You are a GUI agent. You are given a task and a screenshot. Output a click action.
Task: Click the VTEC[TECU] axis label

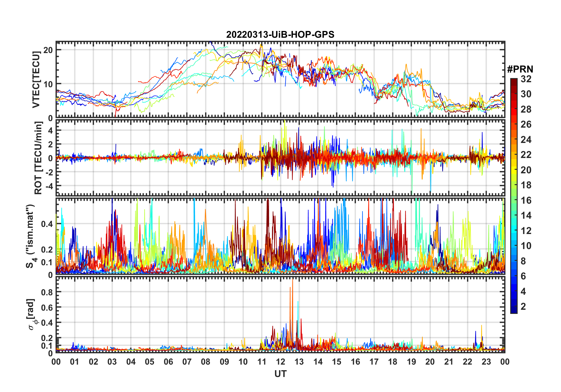click(x=36, y=80)
